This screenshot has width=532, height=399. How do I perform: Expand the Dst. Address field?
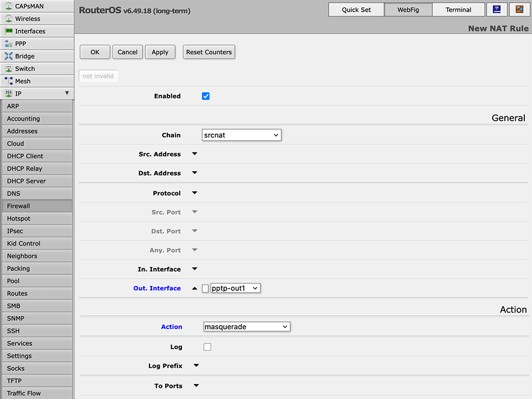tap(194, 173)
